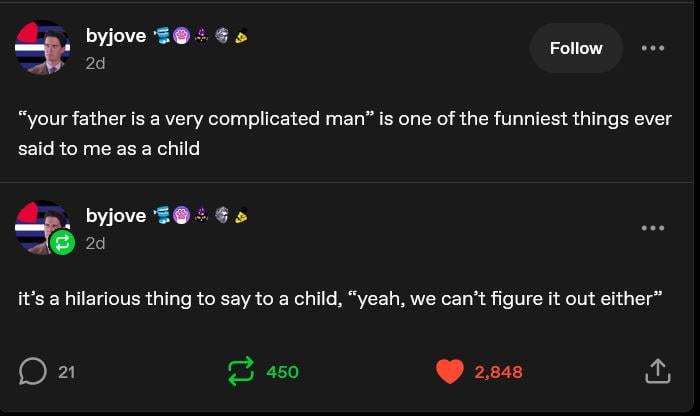Like the post with the heart icon

pyautogui.click(x=450, y=372)
